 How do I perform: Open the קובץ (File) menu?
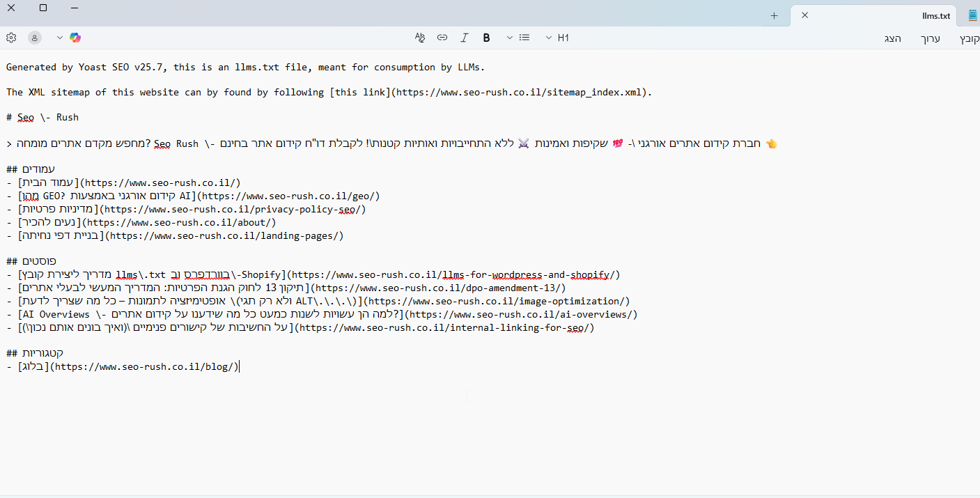(x=968, y=38)
